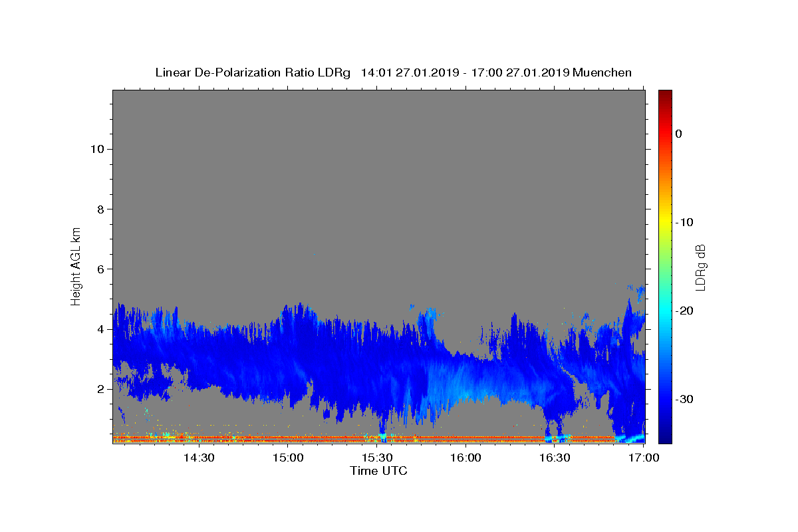Click the height tick label 2
This screenshot has width=798, height=532.
[99, 389]
